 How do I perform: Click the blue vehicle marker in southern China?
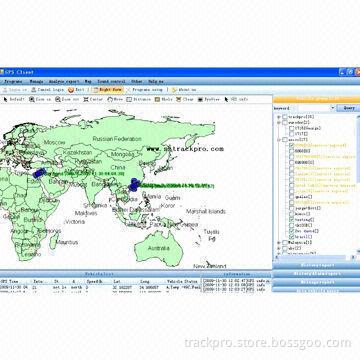[134, 185]
